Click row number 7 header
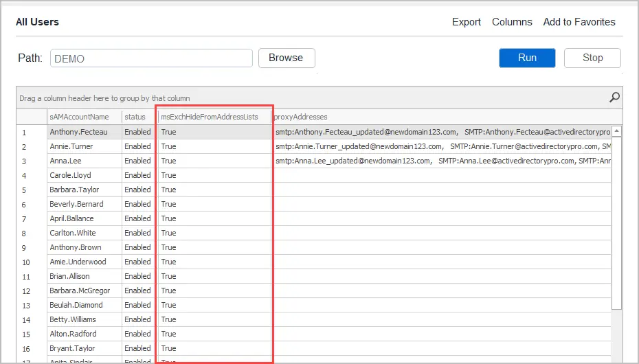The width and height of the screenshot is (639, 364). pos(32,219)
